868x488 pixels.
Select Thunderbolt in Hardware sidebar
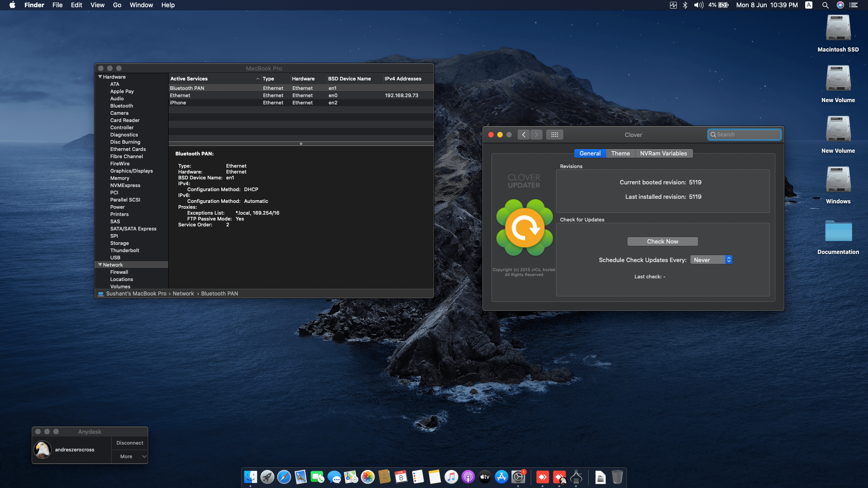(125, 250)
